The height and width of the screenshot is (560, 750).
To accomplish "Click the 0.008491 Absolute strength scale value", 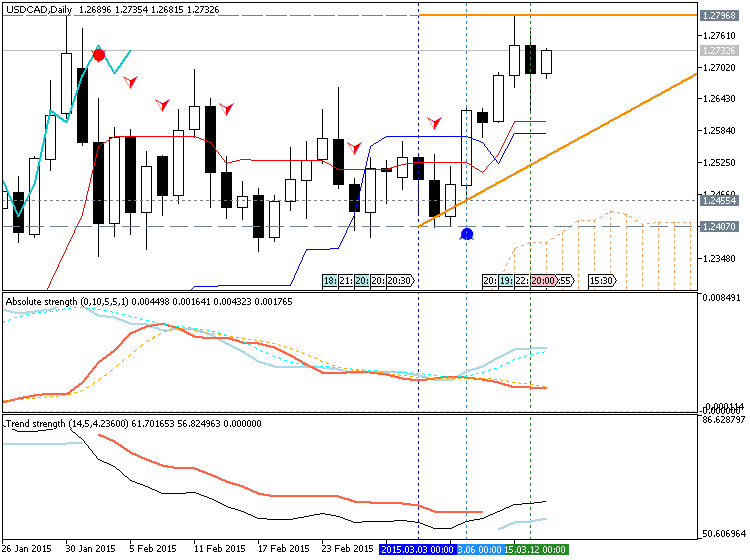I will (721, 298).
